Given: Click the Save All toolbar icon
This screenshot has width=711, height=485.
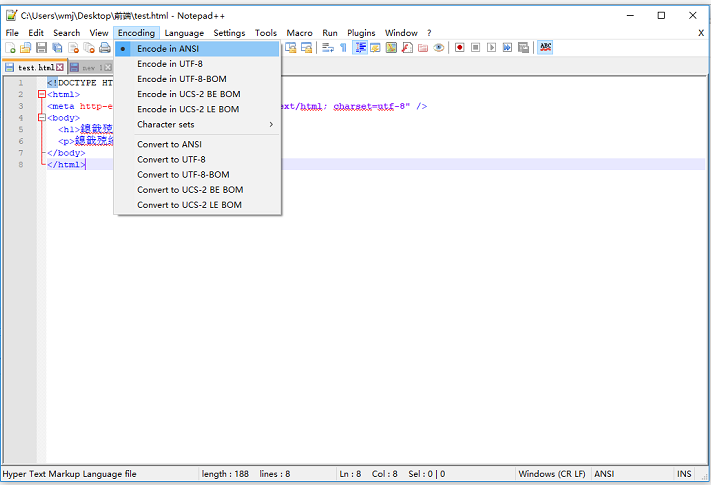Looking at the screenshot, I should tap(57, 48).
